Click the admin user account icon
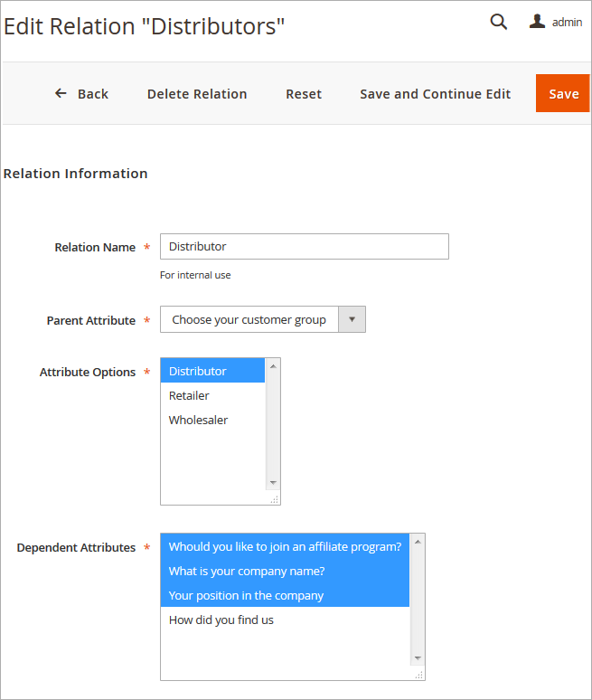Image resolution: width=592 pixels, height=700 pixels. pyautogui.click(x=538, y=22)
